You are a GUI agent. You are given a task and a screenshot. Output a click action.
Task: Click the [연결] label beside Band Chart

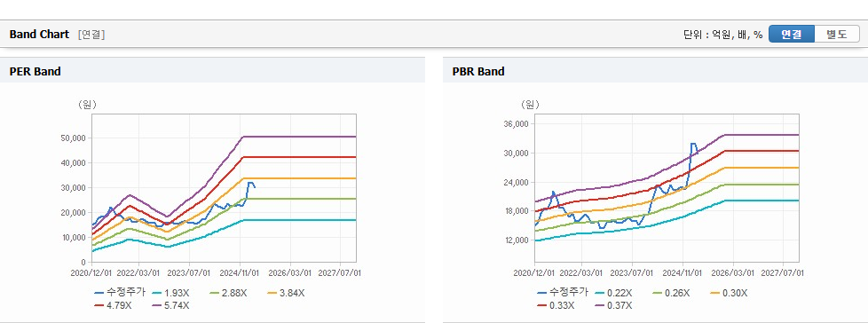(x=91, y=35)
